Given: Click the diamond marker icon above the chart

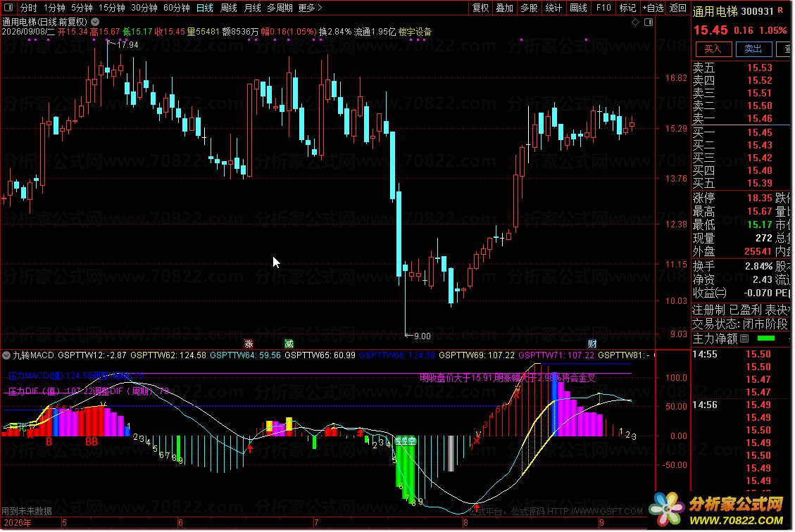Looking at the screenshot, I should click(635, 23).
